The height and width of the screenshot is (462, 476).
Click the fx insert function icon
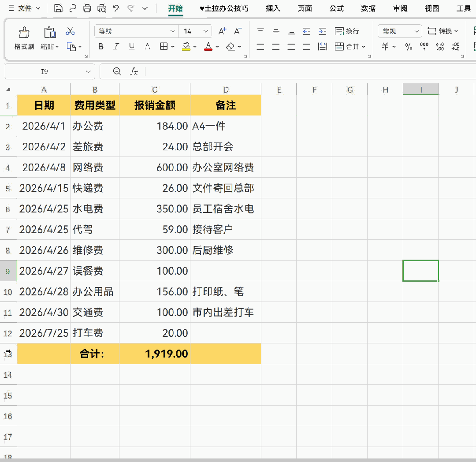134,71
